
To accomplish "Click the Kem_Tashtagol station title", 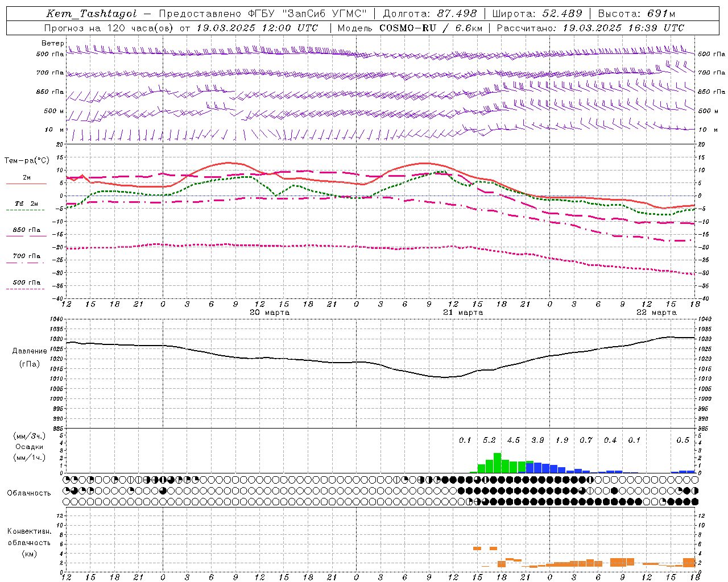I will 91,14.
